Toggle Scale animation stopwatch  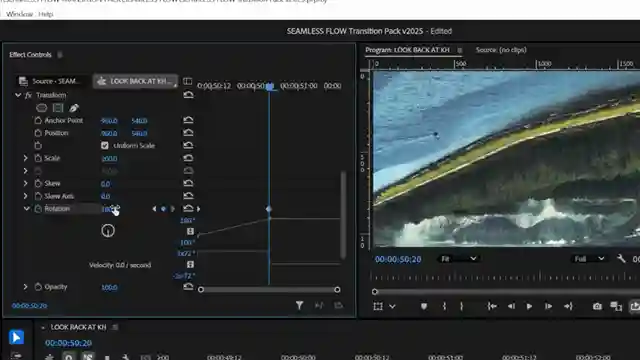pos(38,158)
